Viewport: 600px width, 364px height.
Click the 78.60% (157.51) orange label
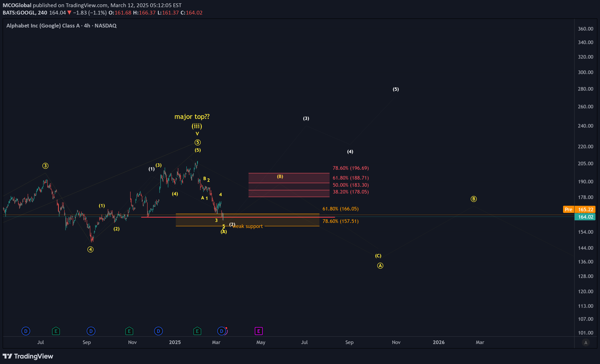click(341, 221)
